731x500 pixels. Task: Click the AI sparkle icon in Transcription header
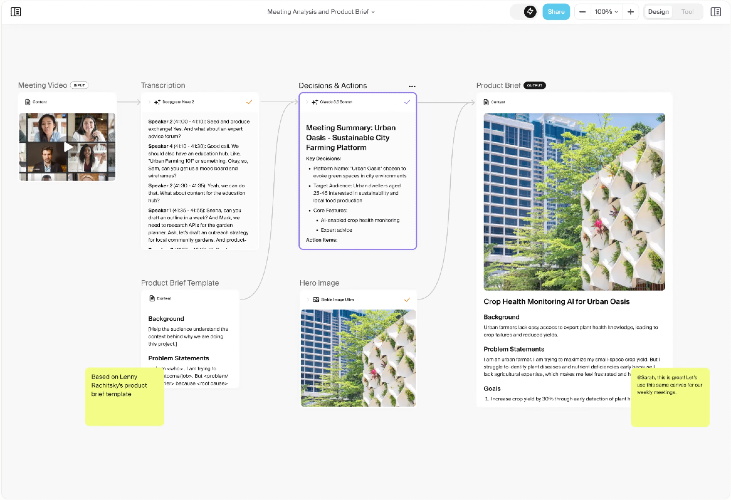pyautogui.click(x=158, y=102)
